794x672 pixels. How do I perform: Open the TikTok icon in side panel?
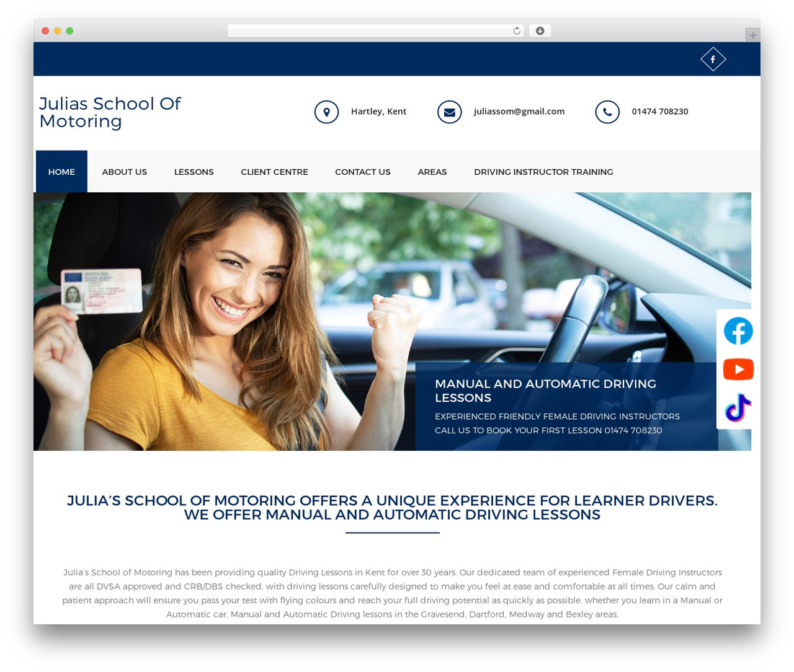[738, 408]
